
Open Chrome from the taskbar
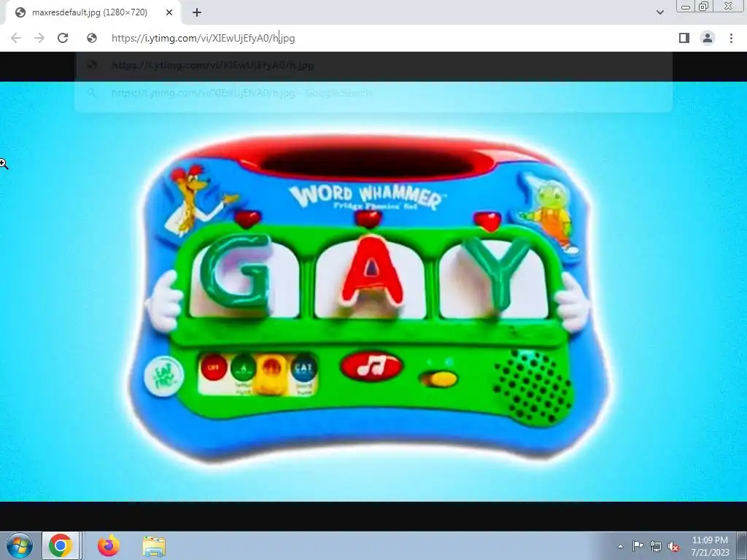coord(61,545)
